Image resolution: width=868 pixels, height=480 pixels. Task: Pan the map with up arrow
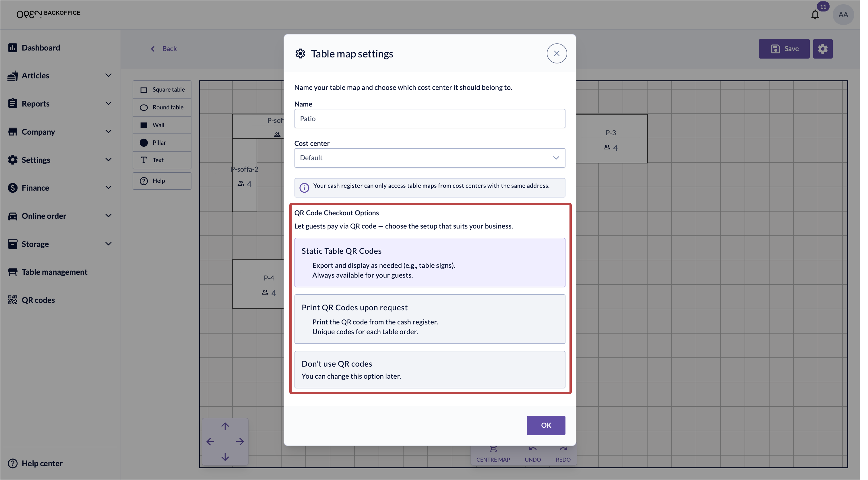point(225,426)
